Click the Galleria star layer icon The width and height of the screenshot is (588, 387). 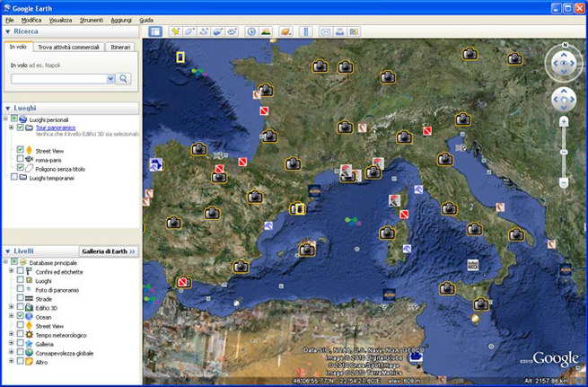click(30, 344)
